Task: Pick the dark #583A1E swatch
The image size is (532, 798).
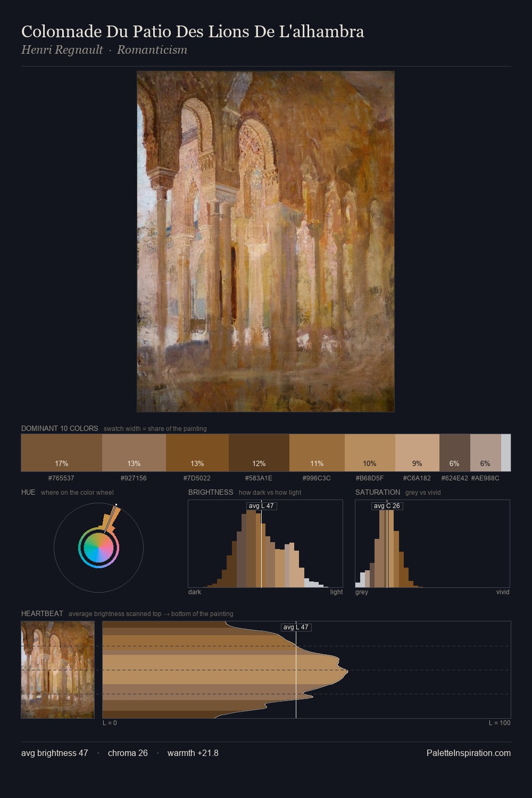Action: 259,453
